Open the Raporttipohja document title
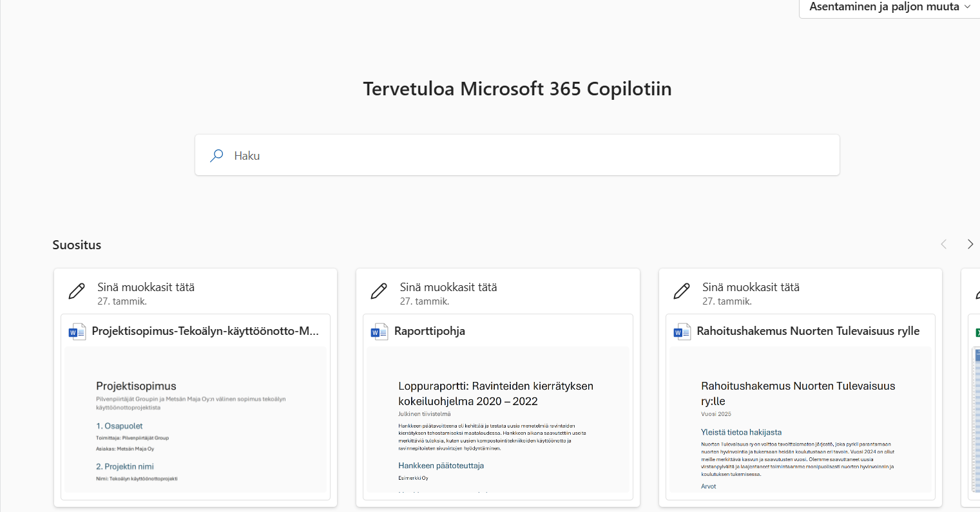 [x=430, y=331]
